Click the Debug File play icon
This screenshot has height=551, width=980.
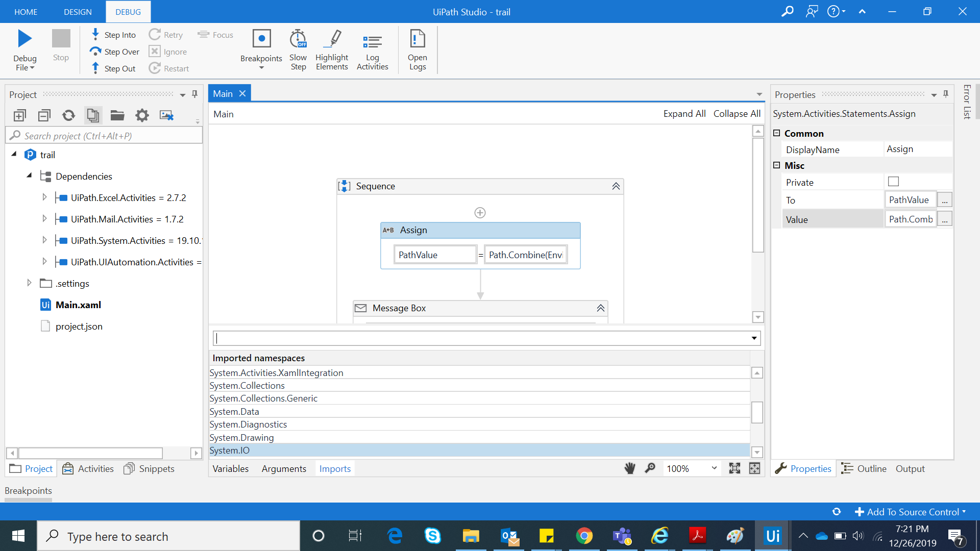tap(24, 39)
